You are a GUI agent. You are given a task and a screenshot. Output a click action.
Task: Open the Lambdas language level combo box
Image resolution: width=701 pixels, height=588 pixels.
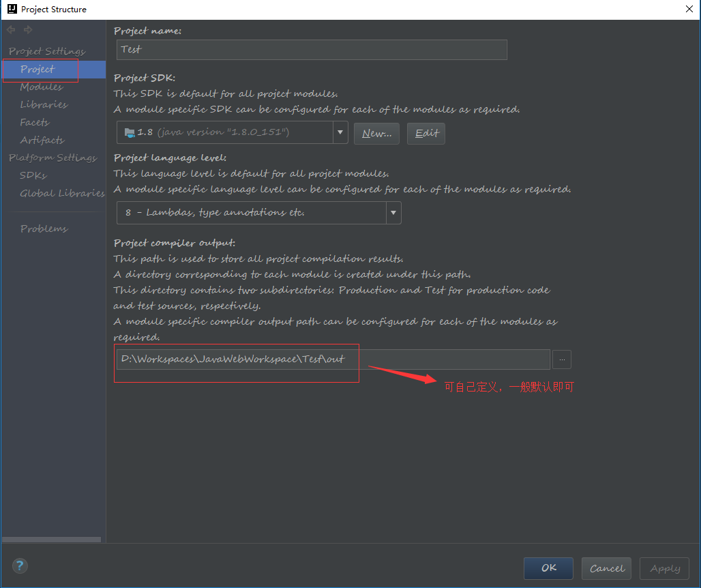(x=259, y=213)
